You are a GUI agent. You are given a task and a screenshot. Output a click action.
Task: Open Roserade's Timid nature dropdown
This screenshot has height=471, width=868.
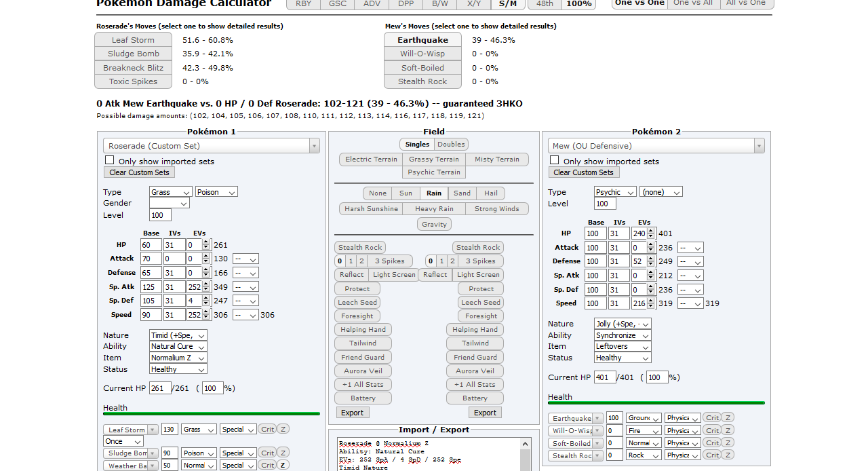(178, 335)
